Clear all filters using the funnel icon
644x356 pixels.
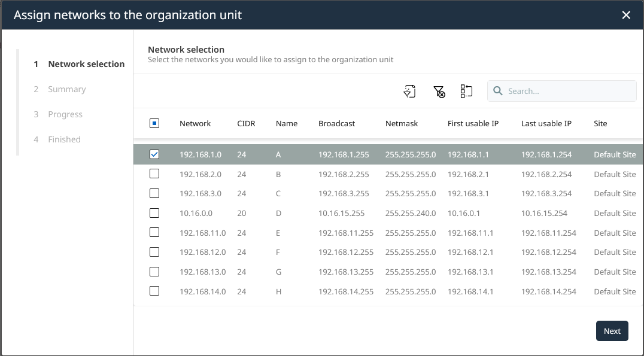click(x=438, y=91)
